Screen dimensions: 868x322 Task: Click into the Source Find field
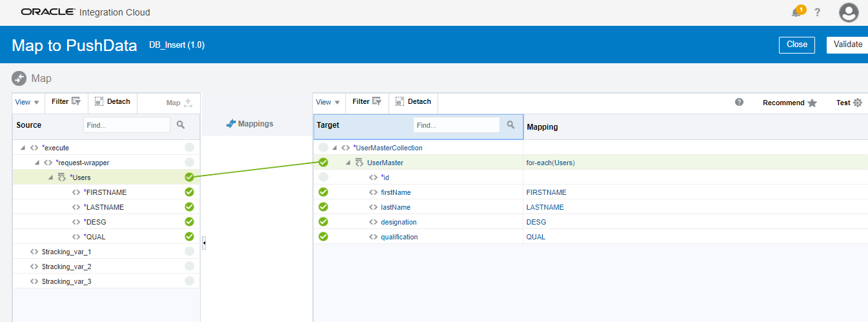pos(126,125)
